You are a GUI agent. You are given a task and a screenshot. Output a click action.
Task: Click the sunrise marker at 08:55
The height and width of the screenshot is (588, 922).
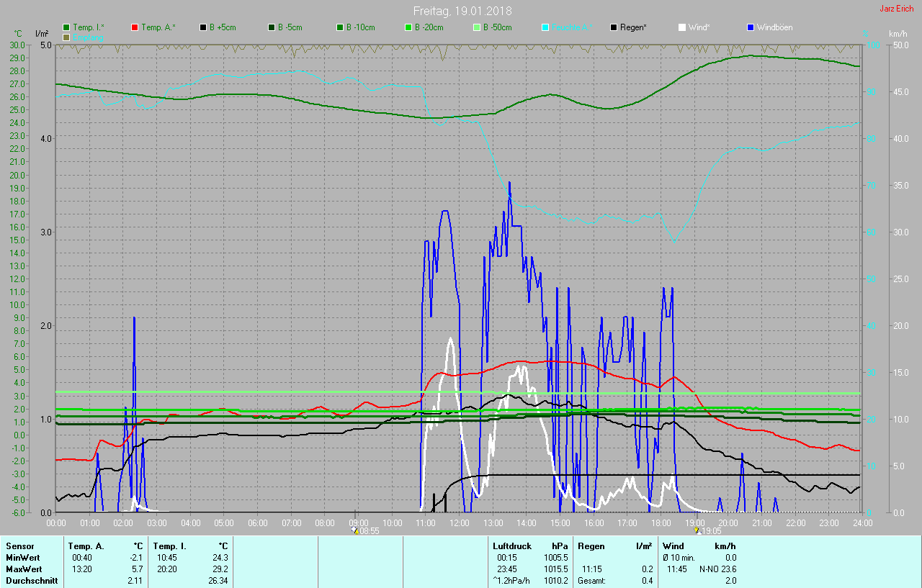[x=355, y=530]
